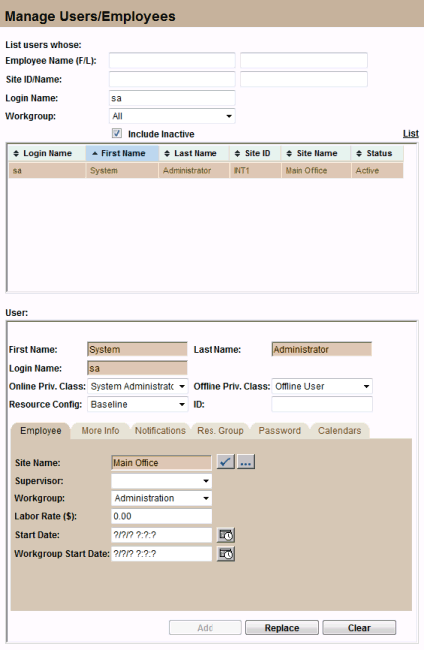
Task: Click the List link
Action: click(x=411, y=133)
